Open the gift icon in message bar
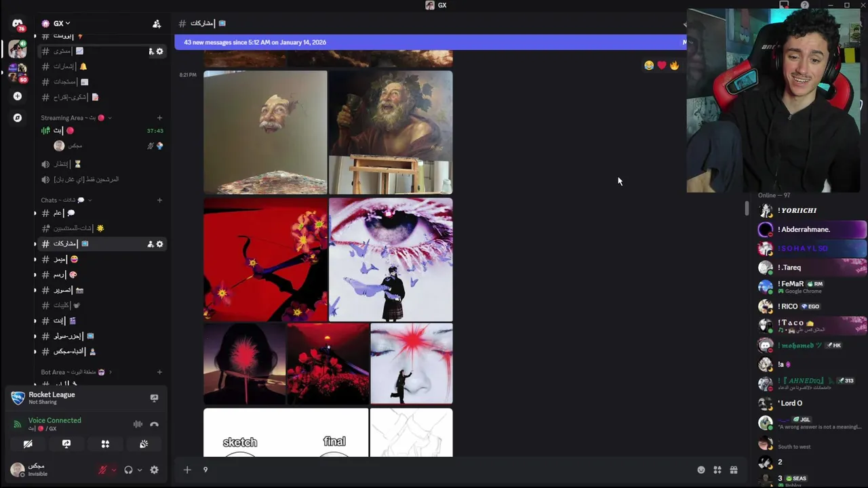The image size is (868, 488). [x=734, y=470]
